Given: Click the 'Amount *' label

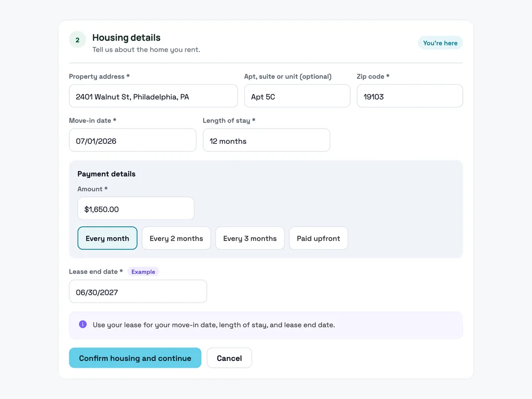Looking at the screenshot, I should 92,189.
